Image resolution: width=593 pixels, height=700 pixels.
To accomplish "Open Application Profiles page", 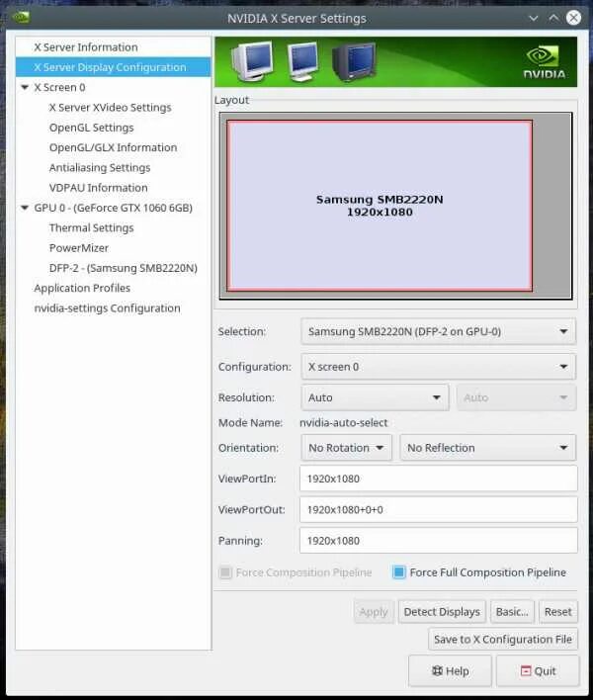I will pos(82,288).
